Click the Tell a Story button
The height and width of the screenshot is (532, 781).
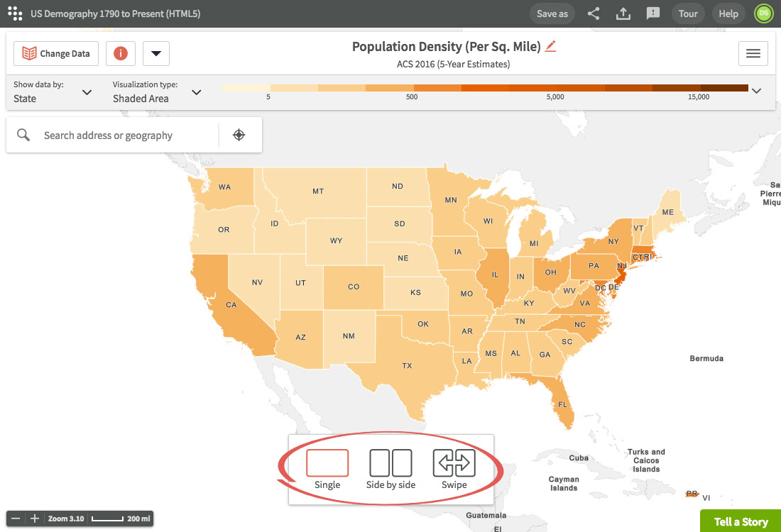pyautogui.click(x=741, y=521)
